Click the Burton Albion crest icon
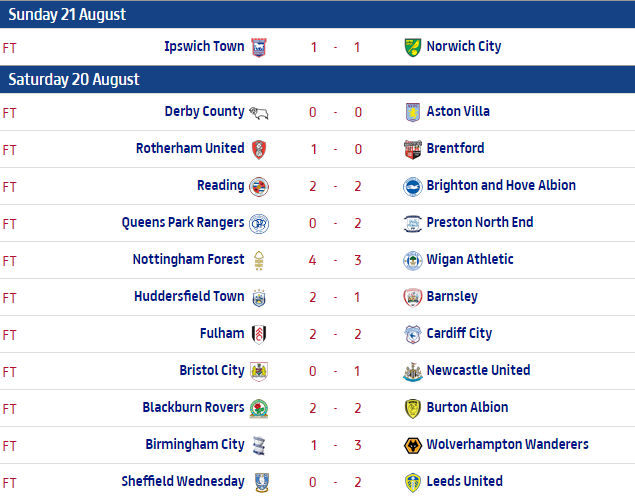635x500 pixels. point(412,408)
